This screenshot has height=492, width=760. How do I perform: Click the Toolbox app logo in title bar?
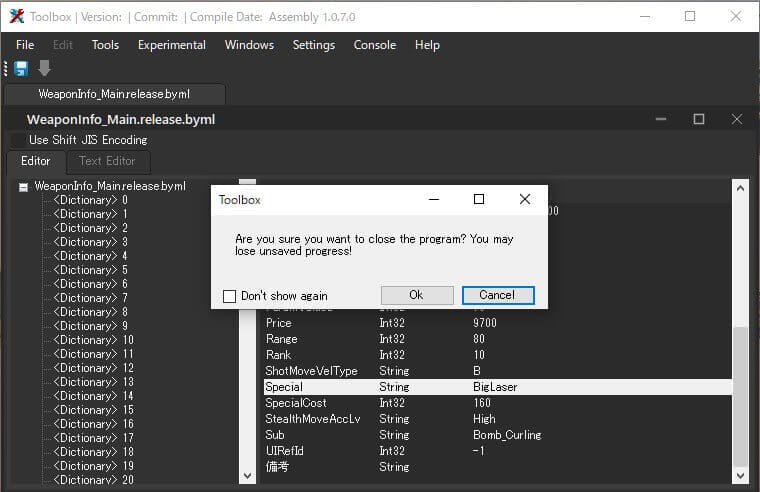[16, 16]
